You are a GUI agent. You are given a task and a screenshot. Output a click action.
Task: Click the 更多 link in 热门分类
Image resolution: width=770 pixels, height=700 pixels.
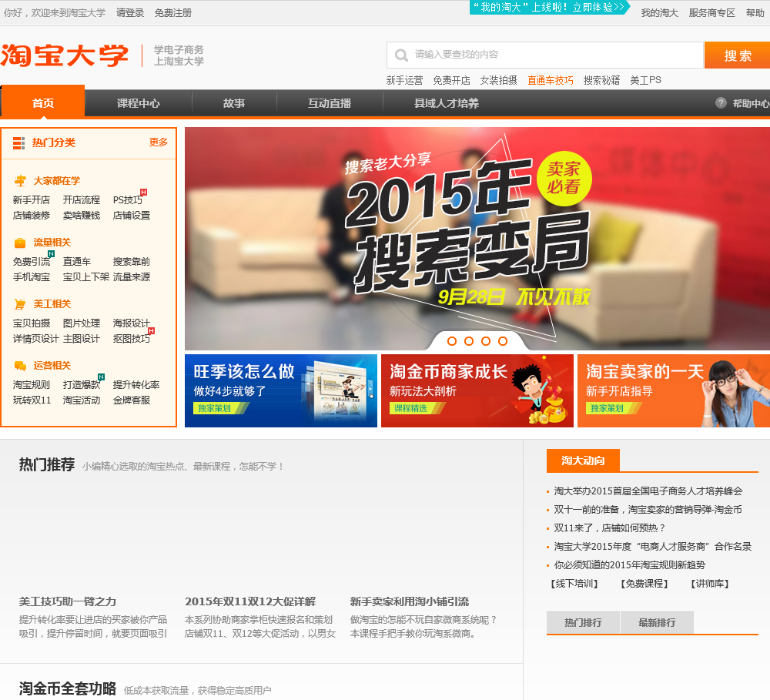[158, 142]
